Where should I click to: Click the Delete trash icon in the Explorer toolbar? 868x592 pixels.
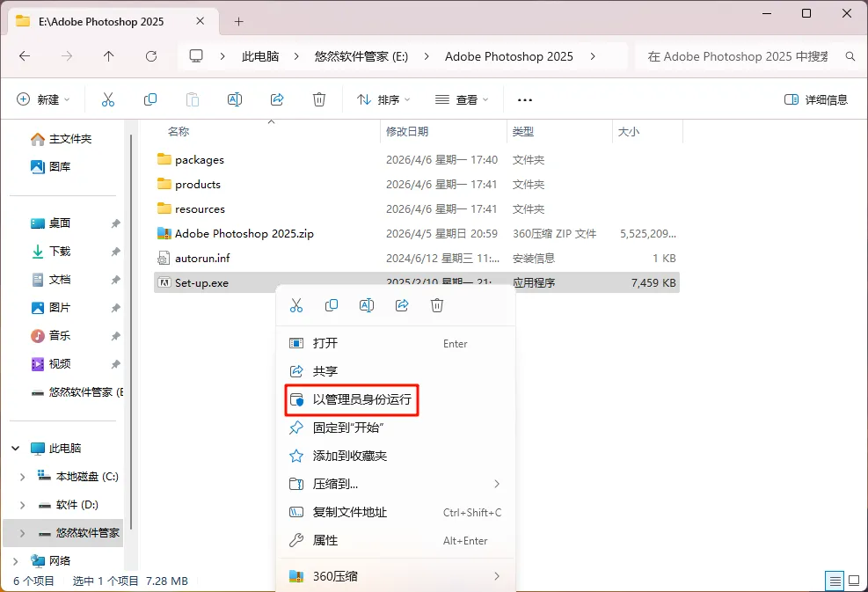point(319,99)
